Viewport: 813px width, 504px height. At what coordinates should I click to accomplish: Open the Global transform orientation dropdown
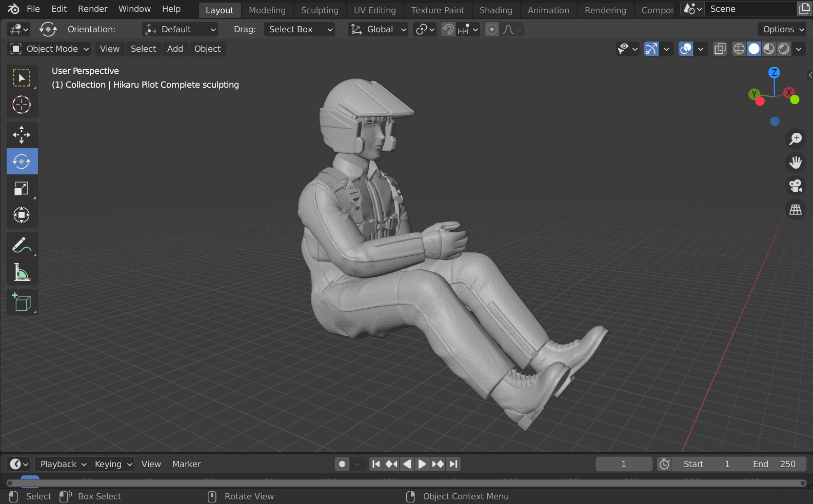pos(378,29)
